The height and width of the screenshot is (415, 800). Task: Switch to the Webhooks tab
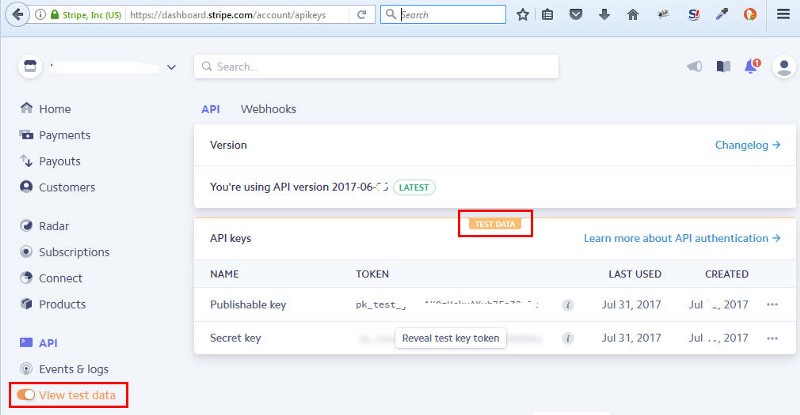point(268,109)
